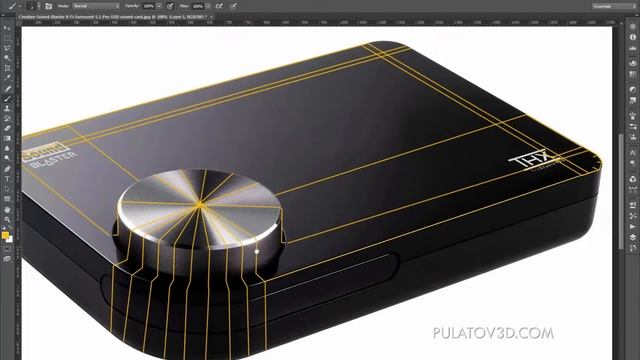Toggle Quick Mask mode
This screenshot has height=360, width=640.
coord(7,249)
